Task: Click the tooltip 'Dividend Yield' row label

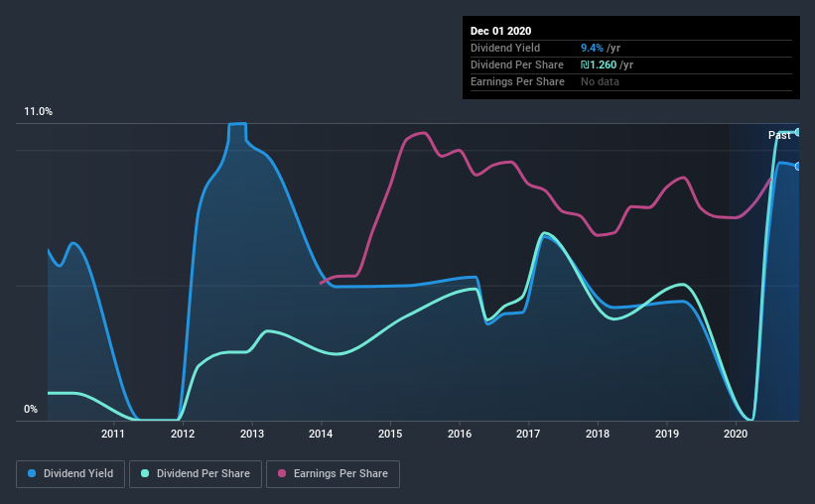Action: pos(505,48)
